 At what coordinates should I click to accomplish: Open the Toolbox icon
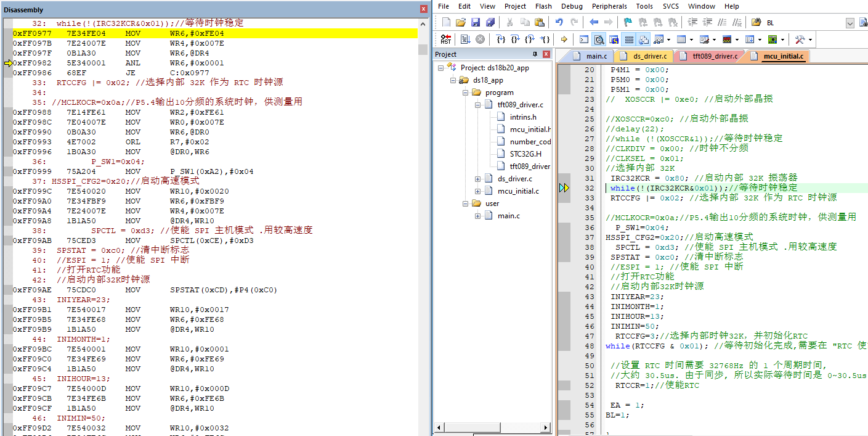point(800,39)
